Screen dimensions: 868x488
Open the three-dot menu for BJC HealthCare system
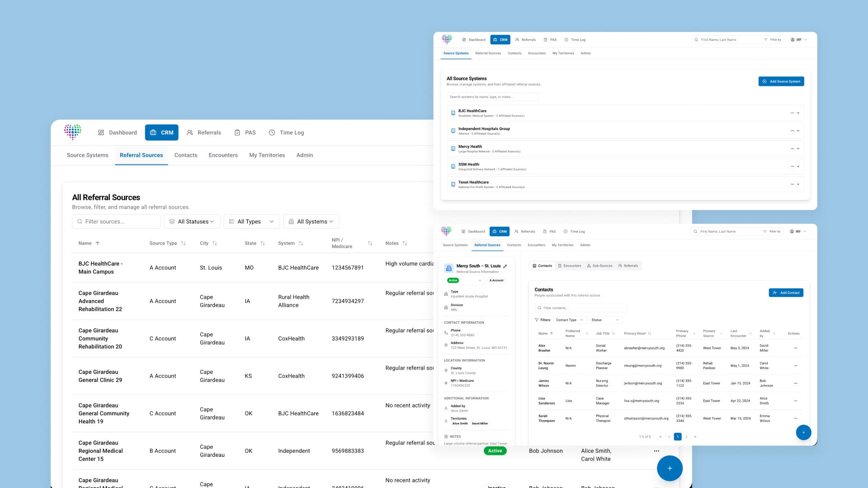[x=792, y=113]
